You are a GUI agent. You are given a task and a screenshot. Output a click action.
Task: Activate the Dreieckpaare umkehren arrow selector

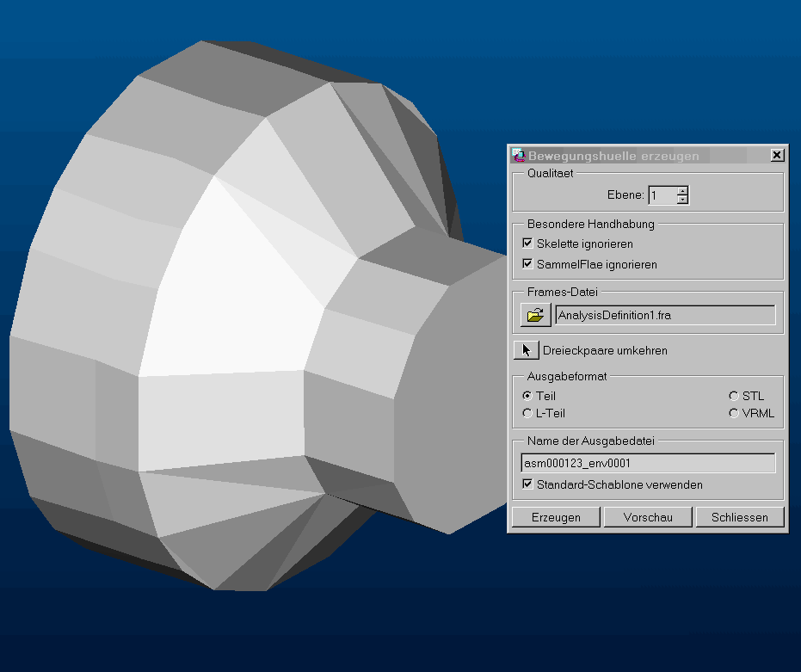point(527,350)
